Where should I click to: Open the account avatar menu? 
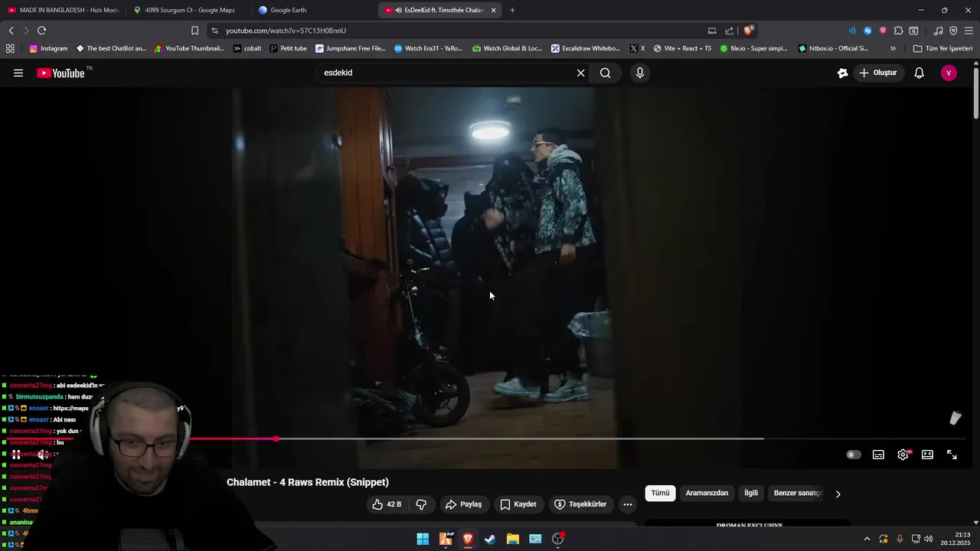coord(949,73)
